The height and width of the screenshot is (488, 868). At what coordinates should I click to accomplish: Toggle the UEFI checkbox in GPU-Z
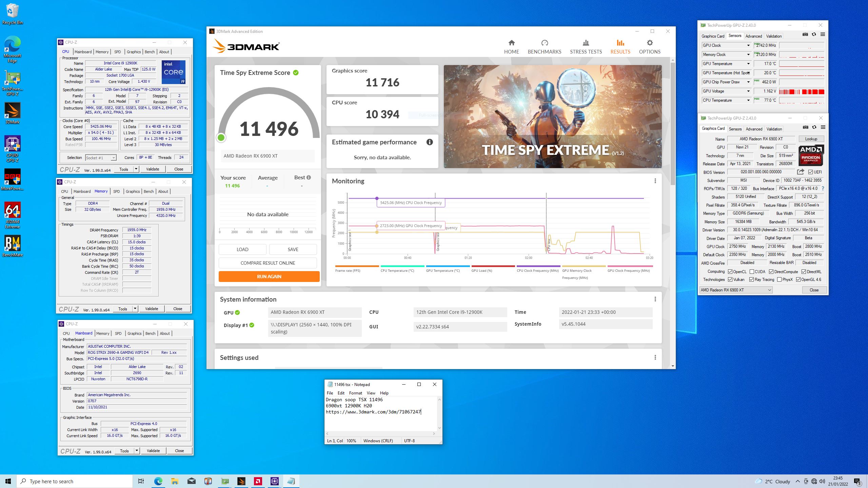tap(810, 172)
